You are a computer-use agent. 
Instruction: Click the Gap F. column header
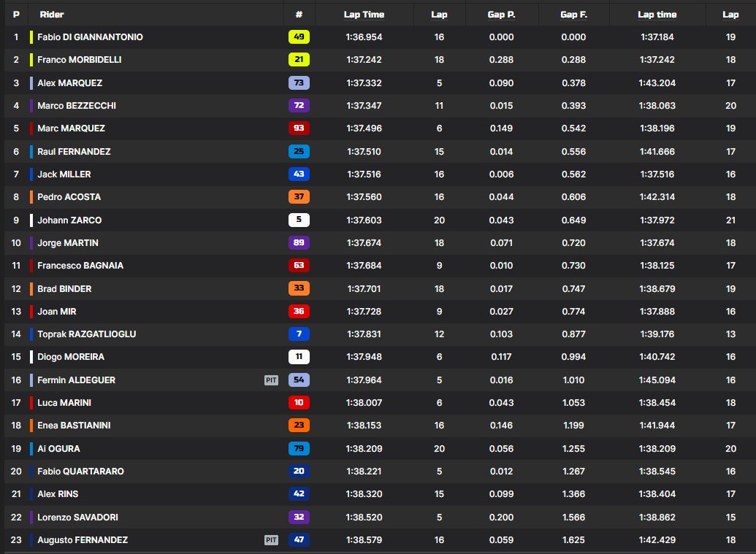pos(573,15)
